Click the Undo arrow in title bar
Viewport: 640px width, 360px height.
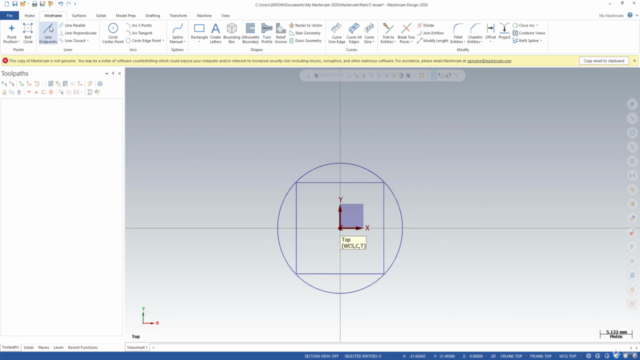click(60, 4)
